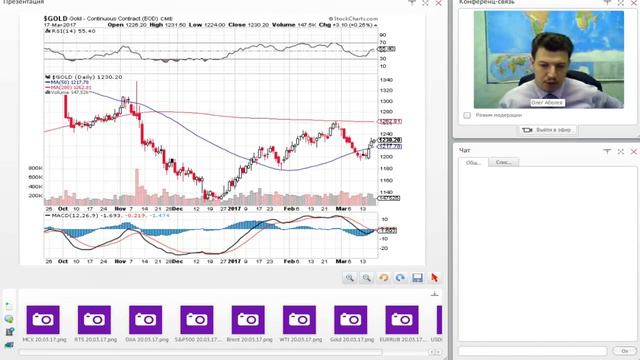
Task: Click the MA(200) legend line
Action: tap(69, 87)
